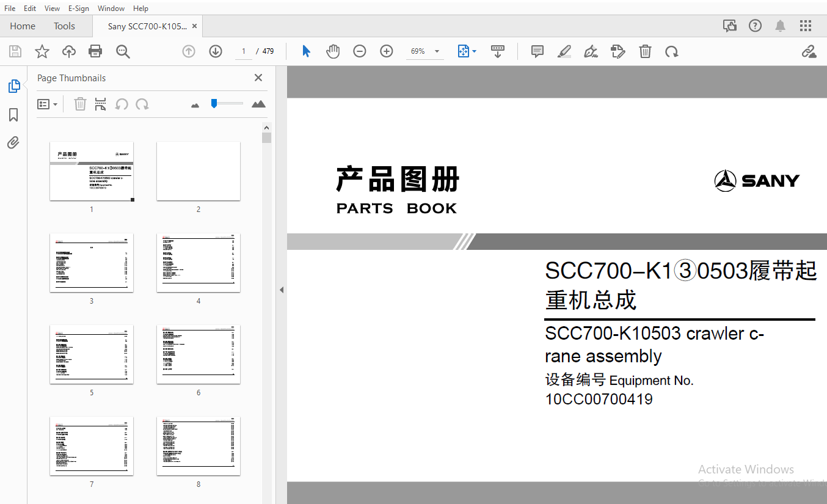The image size is (827, 504).
Task: Open the thumbnails options menu dropdown
Action: (x=47, y=104)
